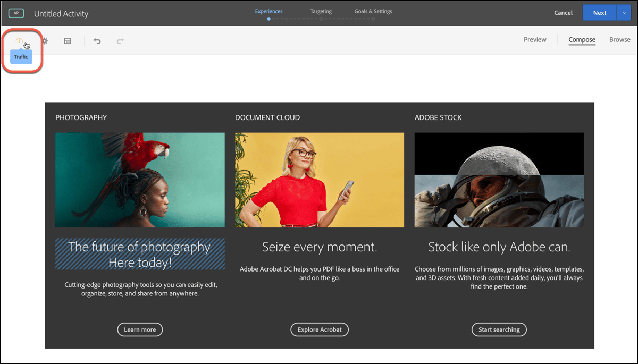Click the Targeting progress dot

pyautogui.click(x=321, y=18)
